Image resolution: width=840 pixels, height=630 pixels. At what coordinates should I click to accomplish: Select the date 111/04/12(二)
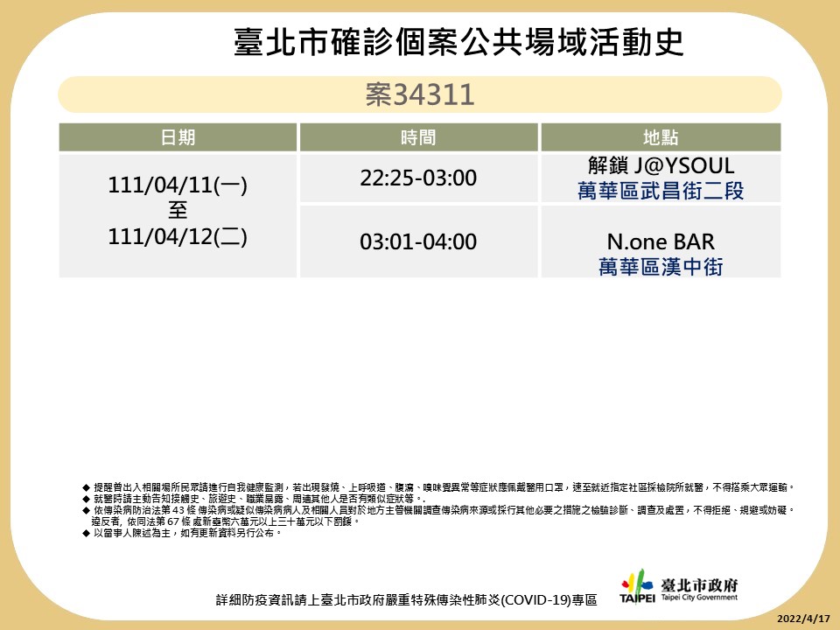pyautogui.click(x=178, y=236)
